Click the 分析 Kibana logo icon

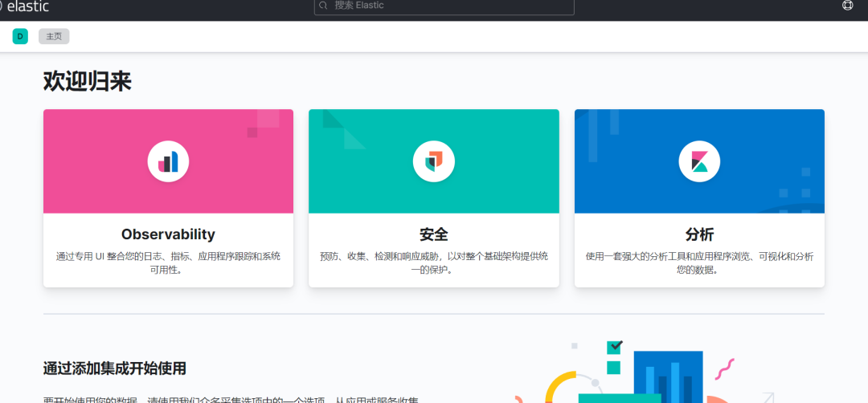click(x=699, y=161)
